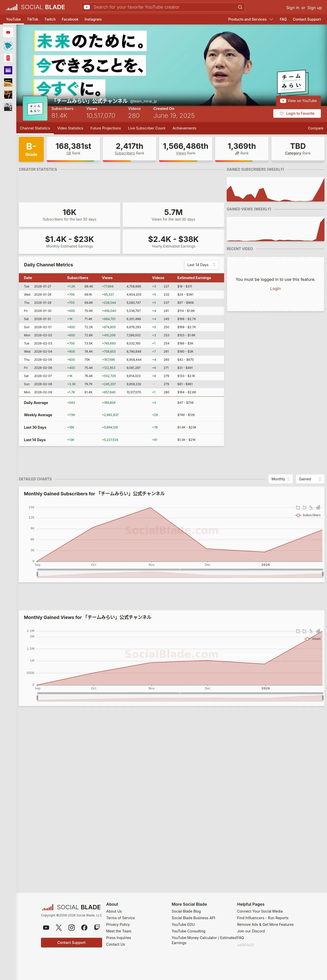327x980 pixels.
Task: Click the subscribers chart range slider handle
Action: point(37,574)
